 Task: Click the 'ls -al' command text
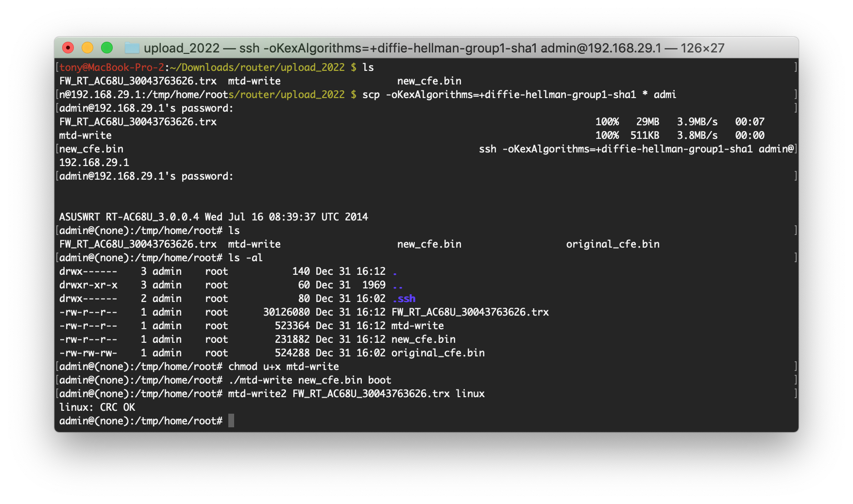point(245,258)
